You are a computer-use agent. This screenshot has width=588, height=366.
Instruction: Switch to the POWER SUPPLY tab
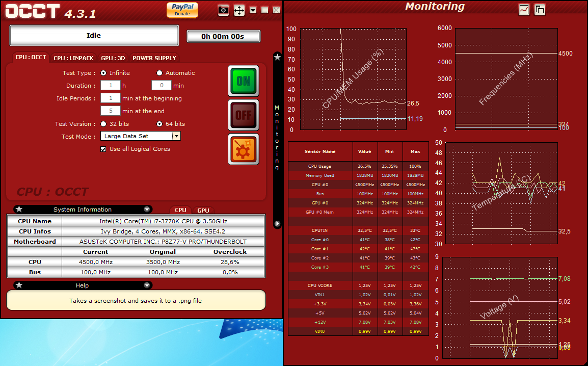click(x=154, y=58)
